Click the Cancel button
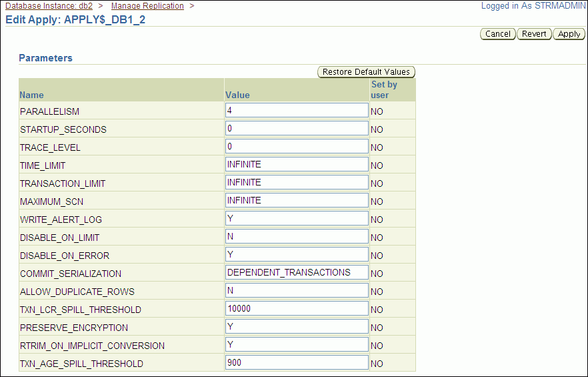The height and width of the screenshot is (377, 588). pos(497,34)
